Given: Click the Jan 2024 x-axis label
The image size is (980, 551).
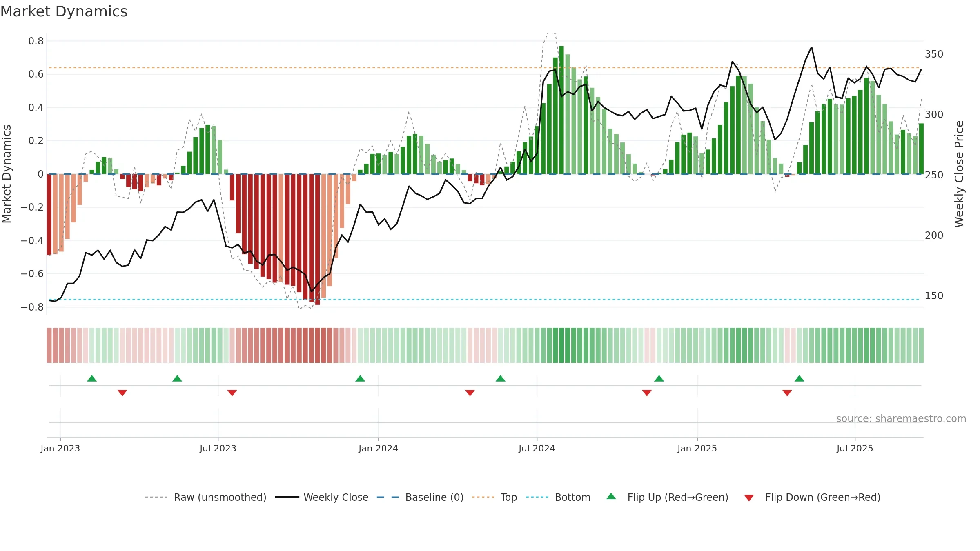Looking at the screenshot, I should coord(378,448).
